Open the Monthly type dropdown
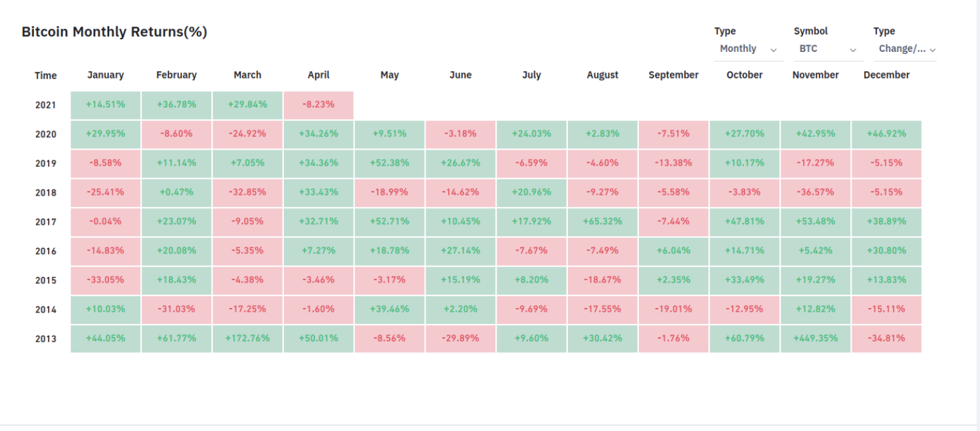Viewport: 980px width, 431px height. pos(748,49)
